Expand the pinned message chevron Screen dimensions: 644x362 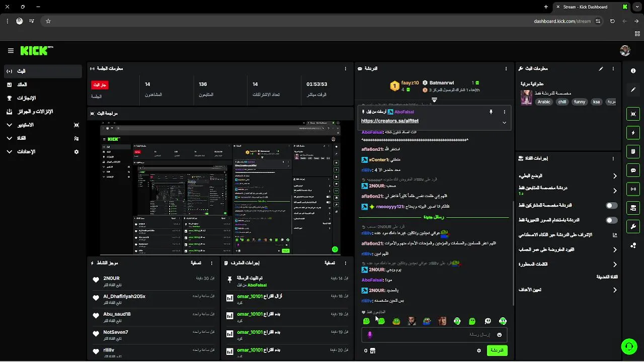coord(504,123)
